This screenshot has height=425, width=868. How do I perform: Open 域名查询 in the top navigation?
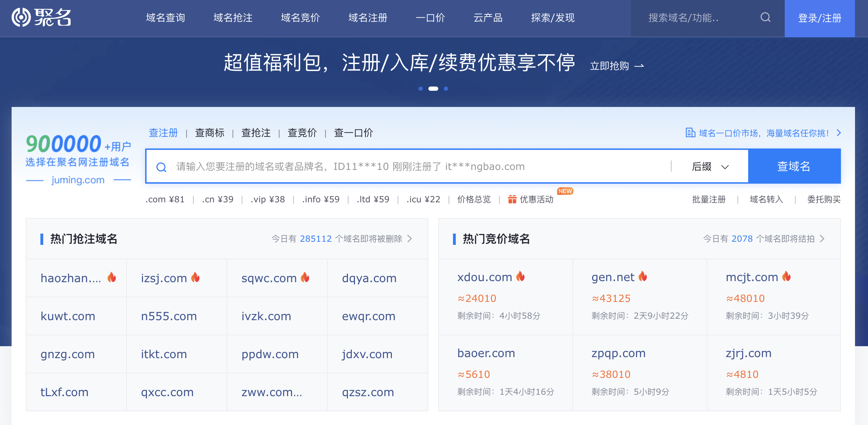(166, 18)
